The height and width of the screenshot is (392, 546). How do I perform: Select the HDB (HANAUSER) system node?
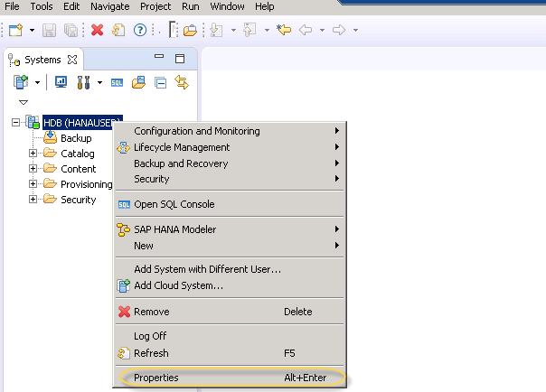click(x=82, y=123)
